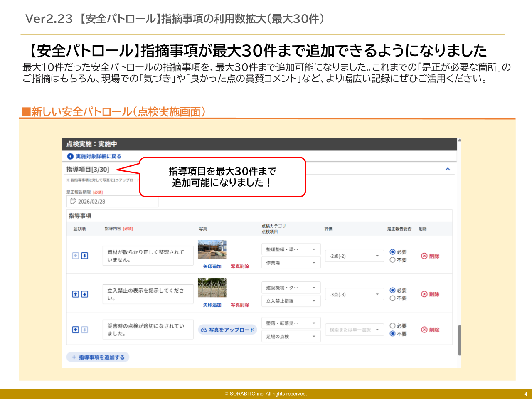Viewport: 532px width, 399px height.
Task: Click 矢印追加 link under first photo
Action: pos(212,266)
